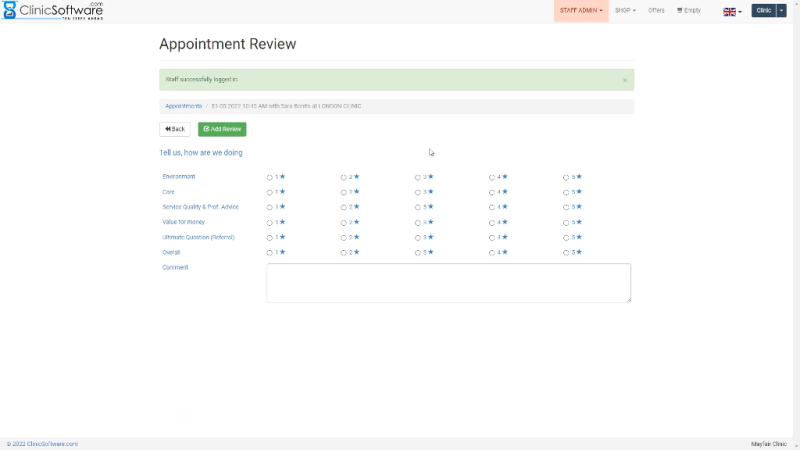The height and width of the screenshot is (450, 800).
Task: Rate Environment 2 stars
Action: pos(343,178)
